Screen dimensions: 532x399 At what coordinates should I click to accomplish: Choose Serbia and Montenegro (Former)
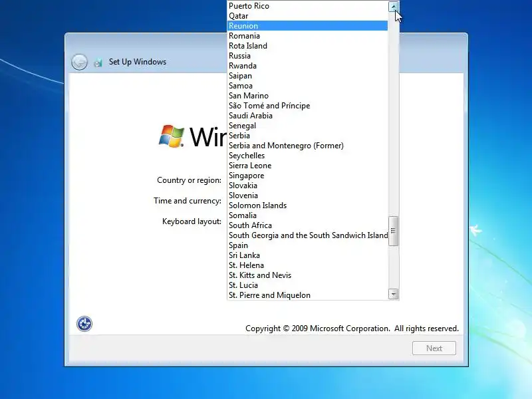(x=307, y=146)
